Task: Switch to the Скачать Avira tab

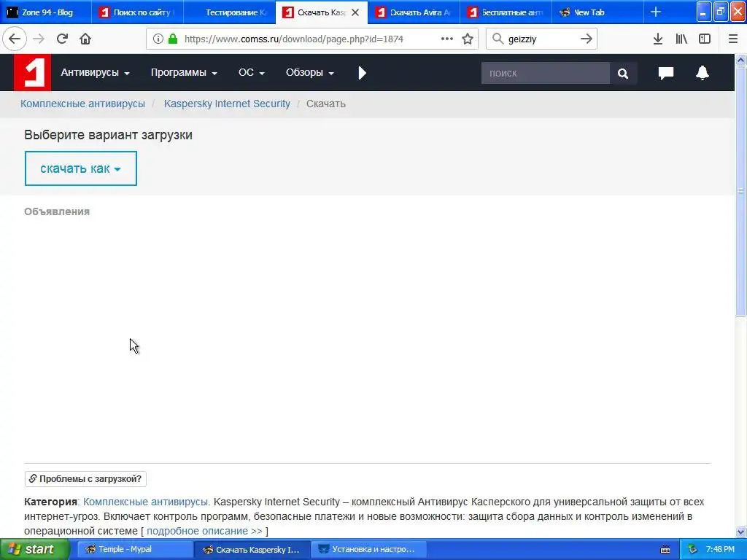Action: pyautogui.click(x=414, y=12)
